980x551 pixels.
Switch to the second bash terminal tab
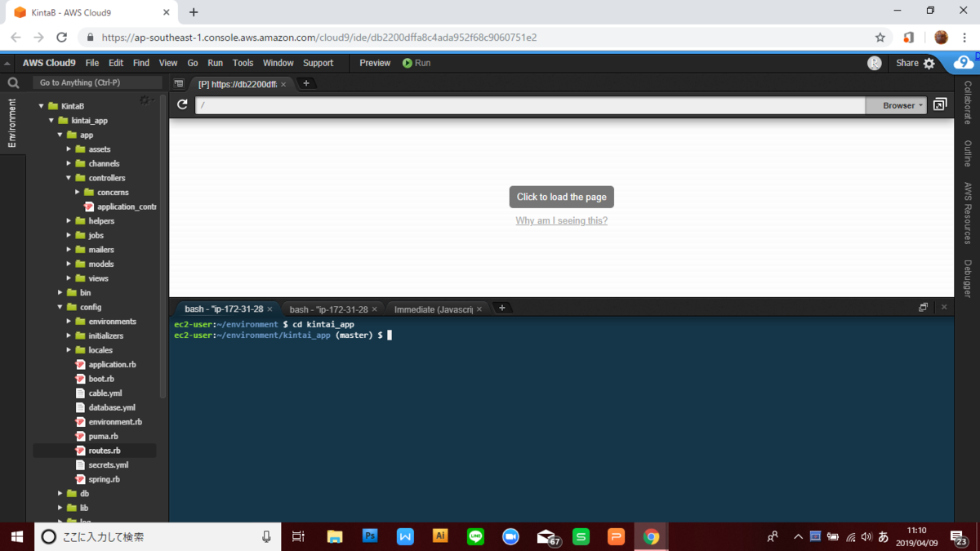pyautogui.click(x=328, y=309)
